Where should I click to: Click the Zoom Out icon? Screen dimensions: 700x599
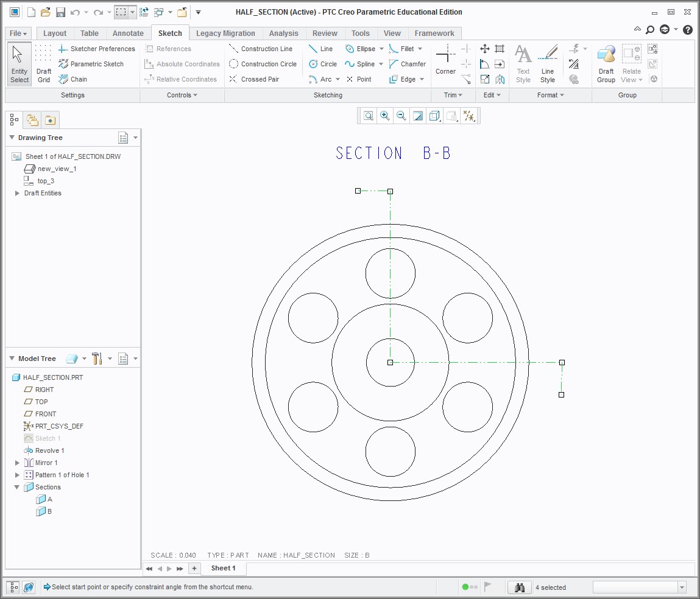(401, 116)
